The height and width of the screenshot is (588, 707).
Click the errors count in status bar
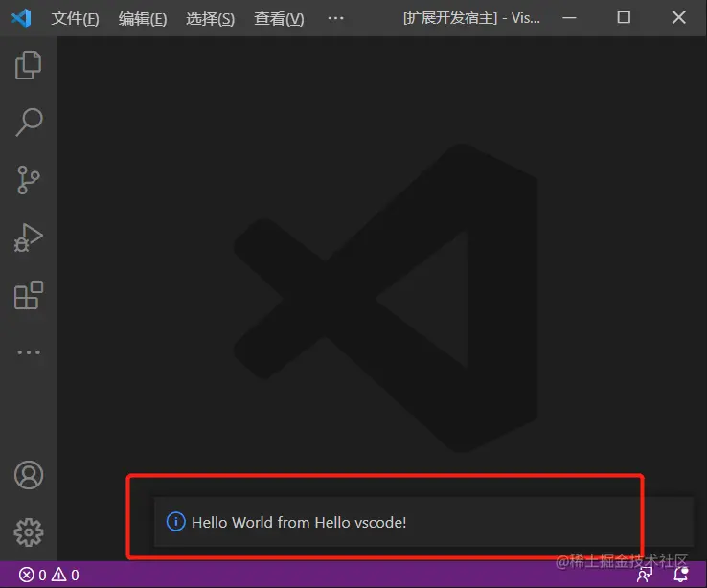click(x=33, y=575)
